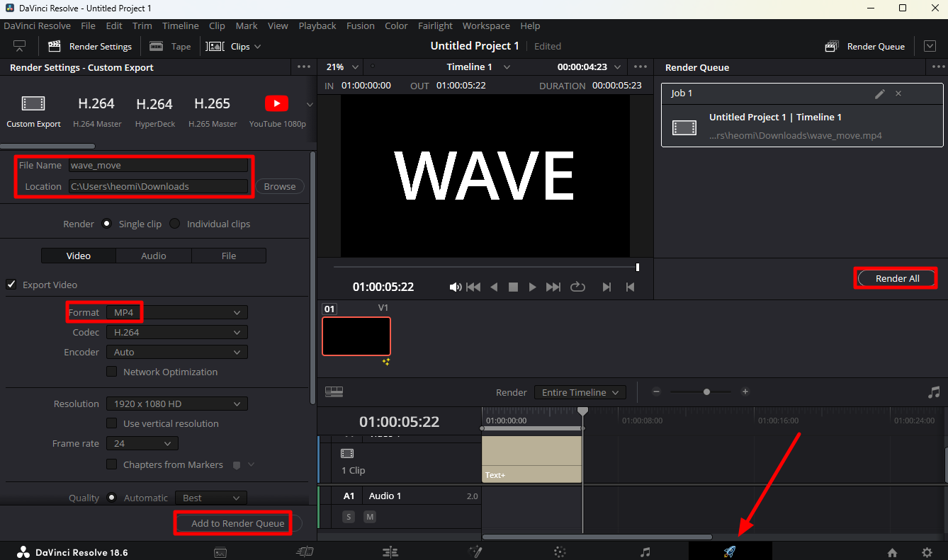Mute the Audio 1 track

370,517
